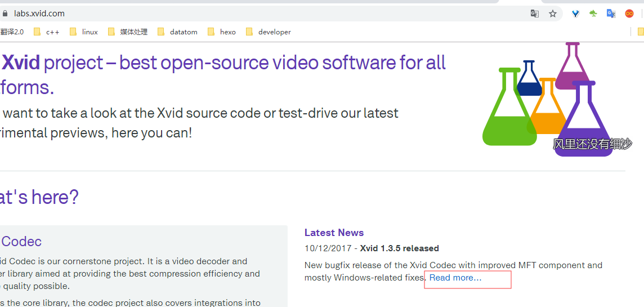Viewport: 644px width, 307px height.
Task: Open the 翻译2.0 bookmark
Action: pyautogui.click(x=12, y=32)
